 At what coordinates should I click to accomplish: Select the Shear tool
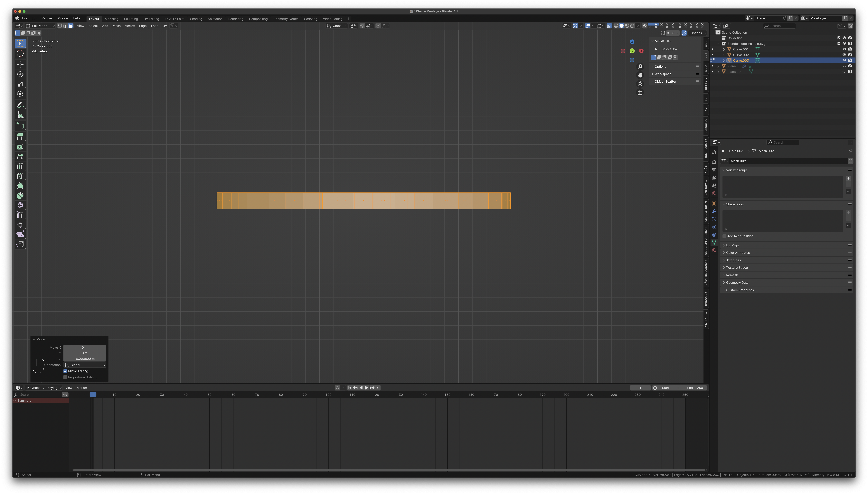(20, 235)
